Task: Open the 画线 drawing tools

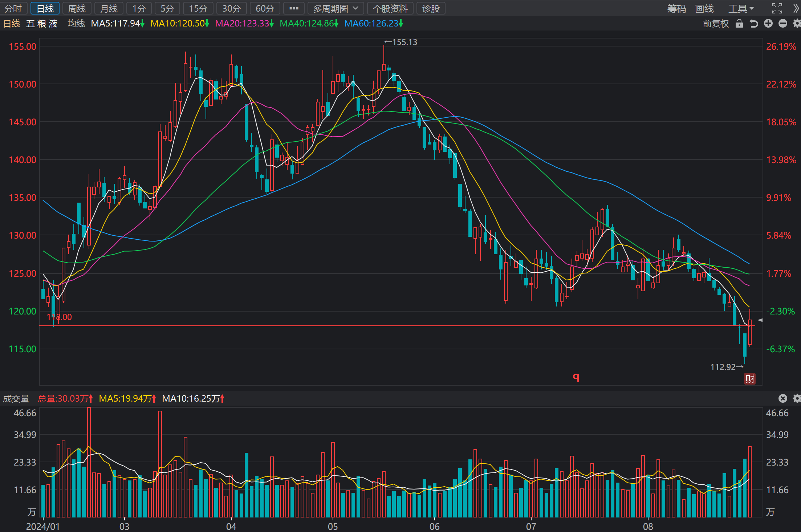Action: pos(704,8)
